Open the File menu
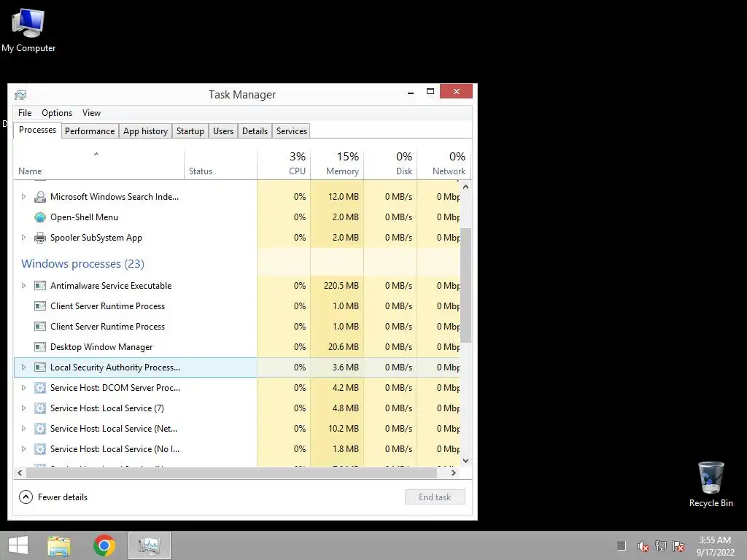This screenshot has height=560, width=747. pyautogui.click(x=25, y=113)
